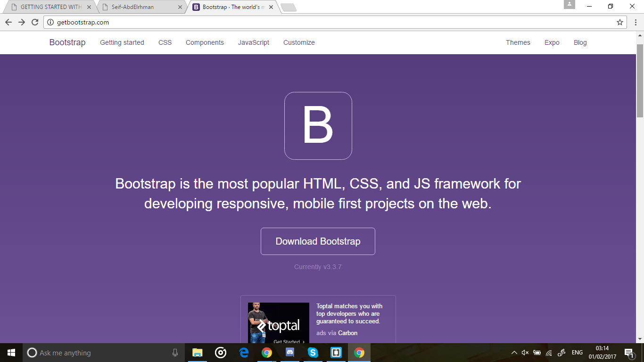Image resolution: width=644 pixels, height=362 pixels.
Task: Click the pen workspace tray icon
Action: (x=561, y=353)
